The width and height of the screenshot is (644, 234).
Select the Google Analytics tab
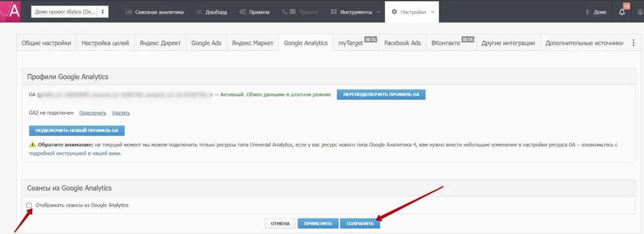[306, 43]
